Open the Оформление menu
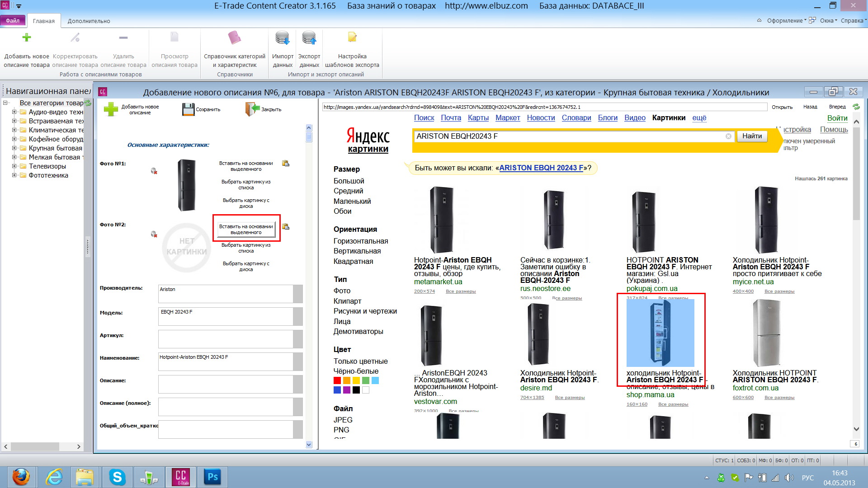The width and height of the screenshot is (868, 488). tap(787, 21)
